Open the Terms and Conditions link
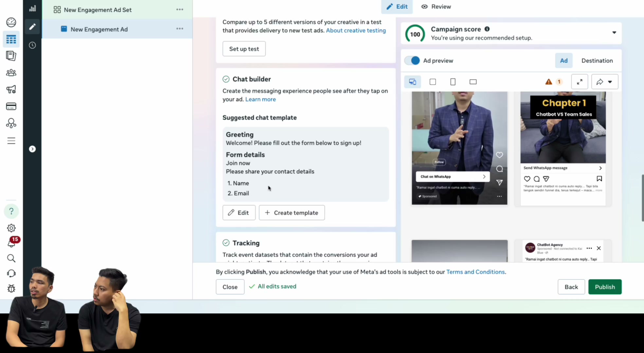This screenshot has height=353, width=644. 475,272
